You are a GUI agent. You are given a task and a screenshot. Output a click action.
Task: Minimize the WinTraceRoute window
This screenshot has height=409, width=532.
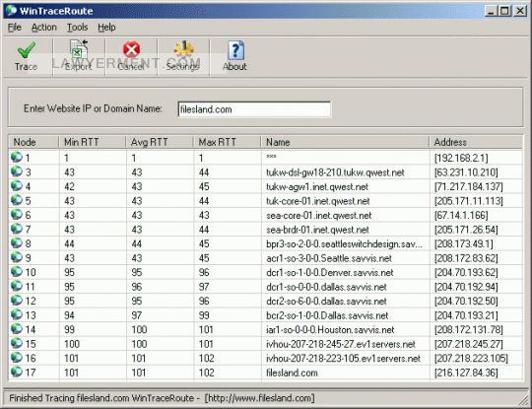pos(491,11)
